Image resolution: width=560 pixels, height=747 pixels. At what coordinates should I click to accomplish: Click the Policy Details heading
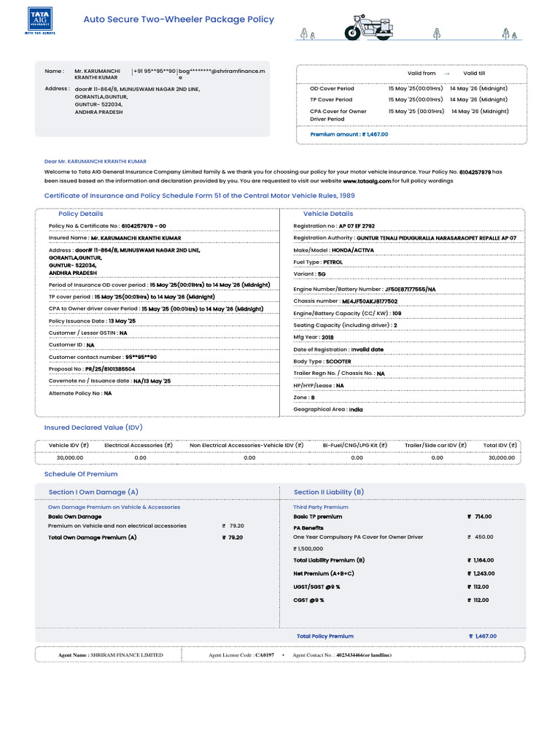tap(80, 214)
